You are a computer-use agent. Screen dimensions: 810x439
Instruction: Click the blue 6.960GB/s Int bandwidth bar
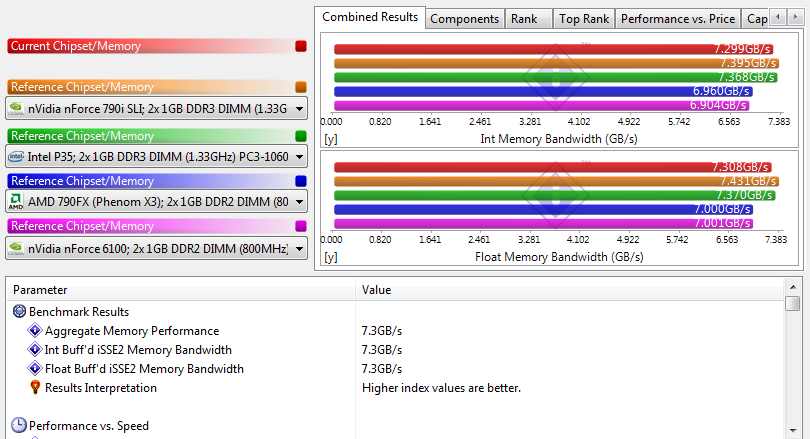[543, 91]
